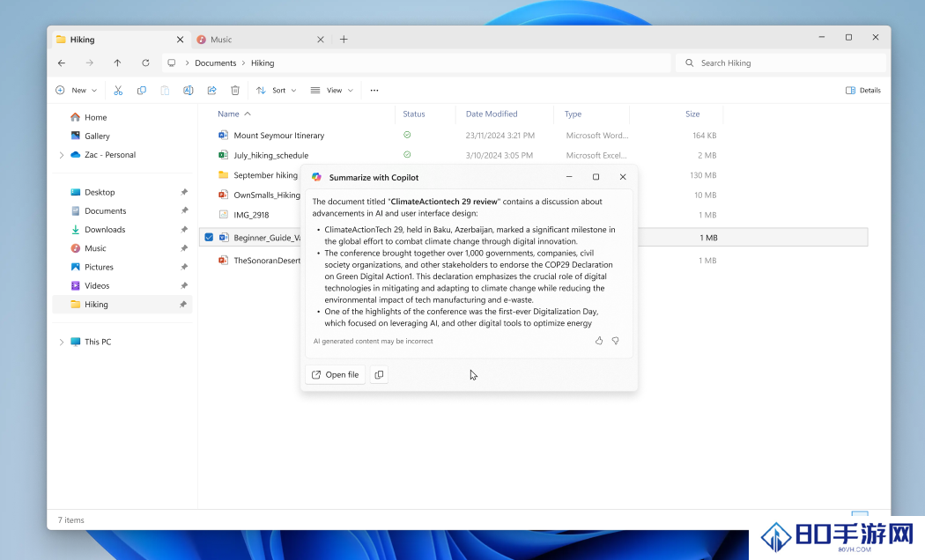Click chevron between Documents and Hiking
925x560 pixels.
[x=243, y=63]
